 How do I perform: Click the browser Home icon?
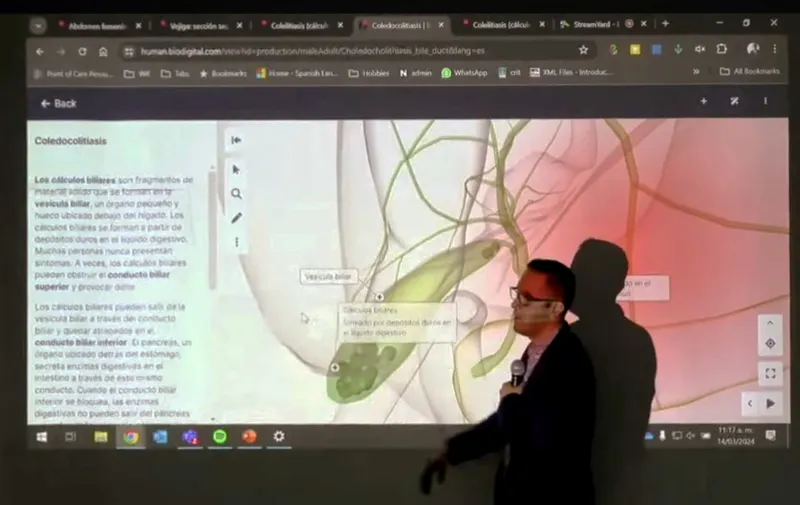point(103,52)
